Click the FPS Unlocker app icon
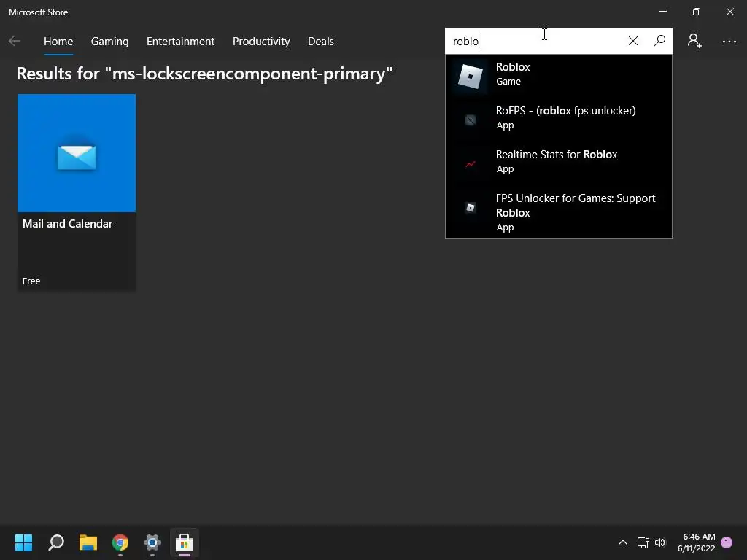Image resolution: width=747 pixels, height=560 pixels. coord(471,208)
